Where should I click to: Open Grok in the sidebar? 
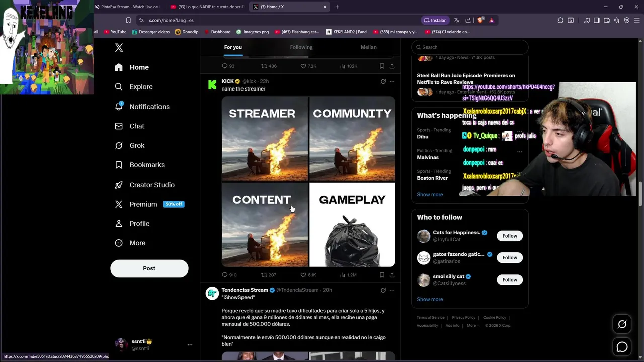130,145
